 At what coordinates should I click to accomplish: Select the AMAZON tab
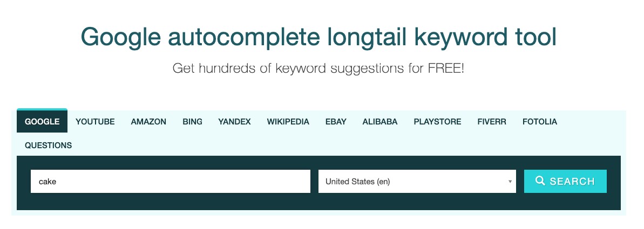click(x=148, y=122)
